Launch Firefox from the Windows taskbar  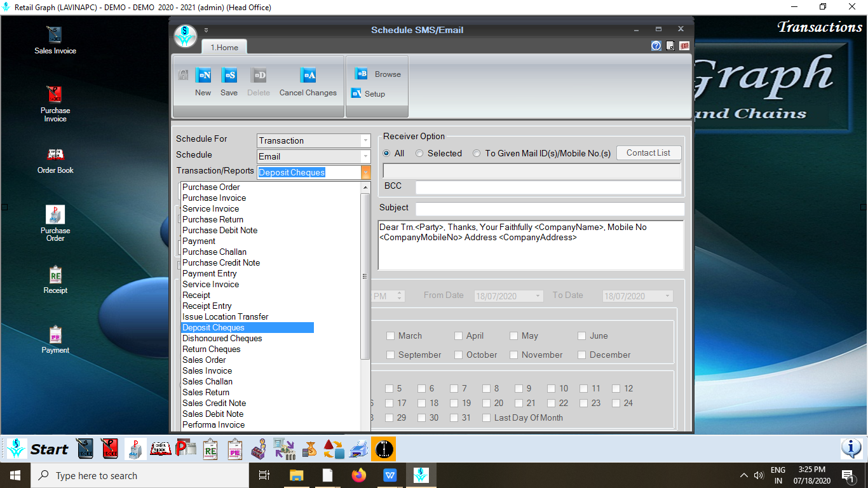pyautogui.click(x=359, y=475)
